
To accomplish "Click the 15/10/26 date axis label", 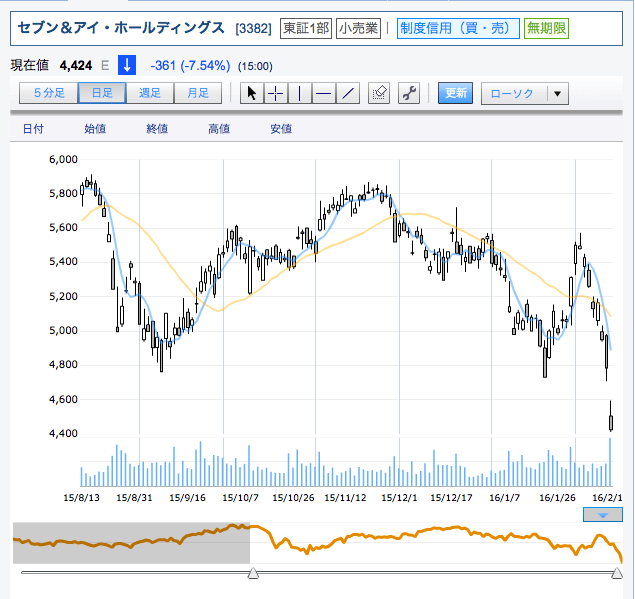I will tap(293, 498).
